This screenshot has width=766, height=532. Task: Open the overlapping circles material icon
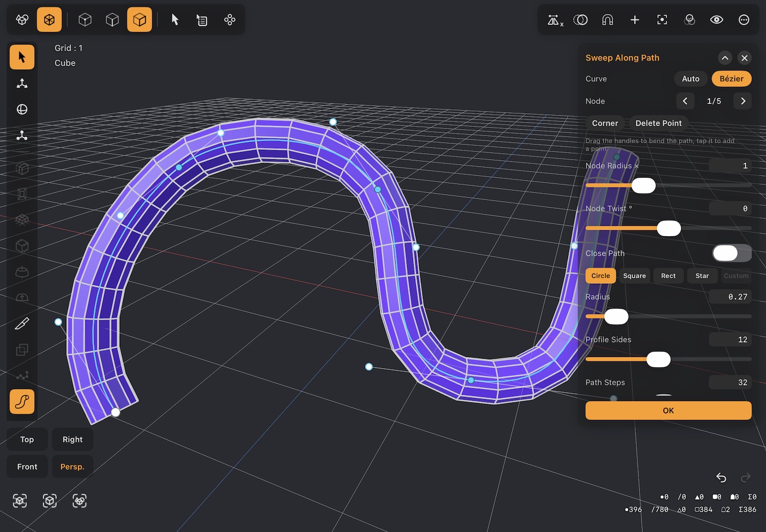pos(689,20)
